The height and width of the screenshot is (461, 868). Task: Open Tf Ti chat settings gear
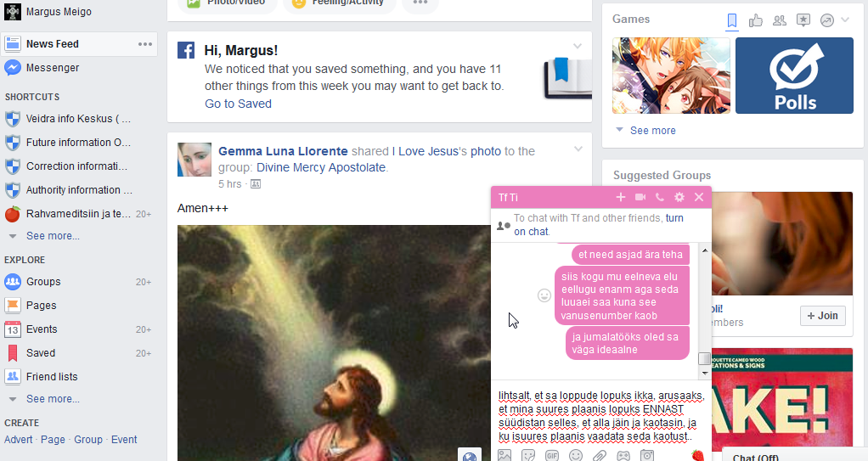pos(679,197)
